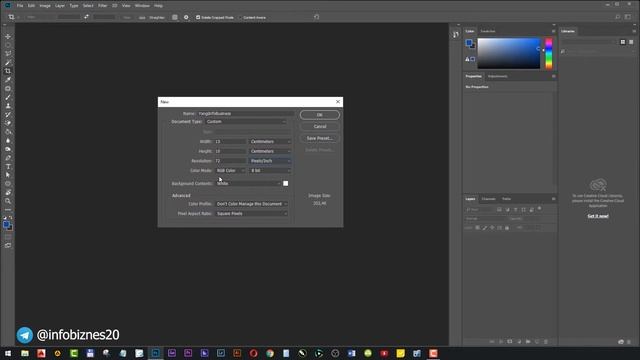Switch to the Swatches tab

click(x=488, y=31)
